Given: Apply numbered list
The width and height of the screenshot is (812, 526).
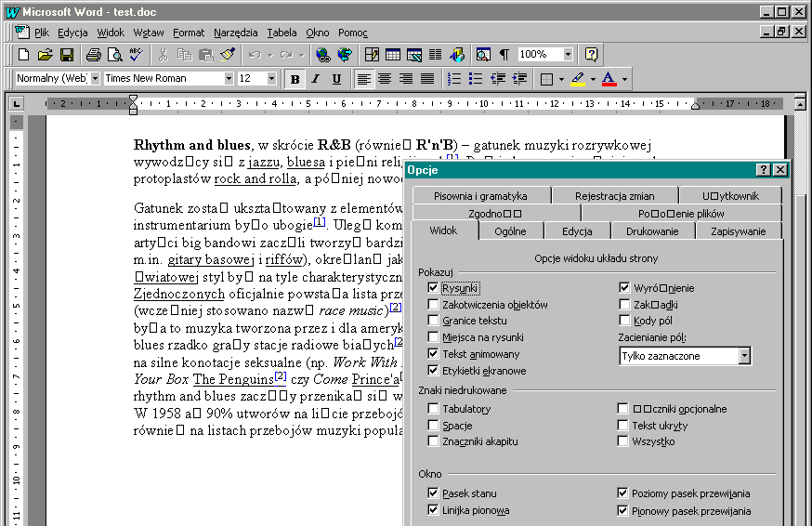Looking at the screenshot, I should 454,79.
